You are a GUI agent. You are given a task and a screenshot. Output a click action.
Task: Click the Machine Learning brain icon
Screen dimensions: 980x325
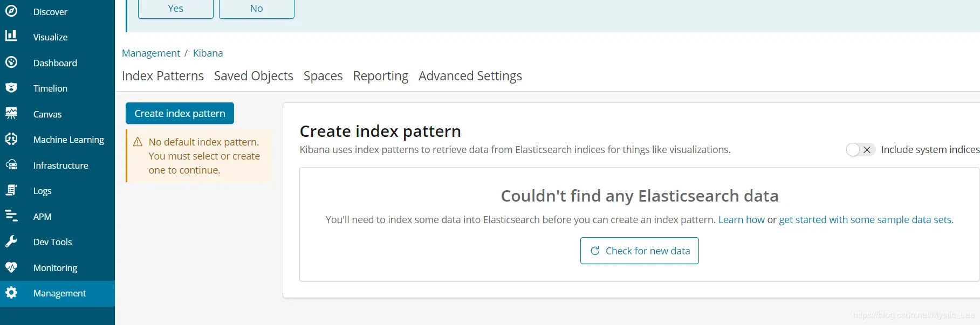[11, 139]
